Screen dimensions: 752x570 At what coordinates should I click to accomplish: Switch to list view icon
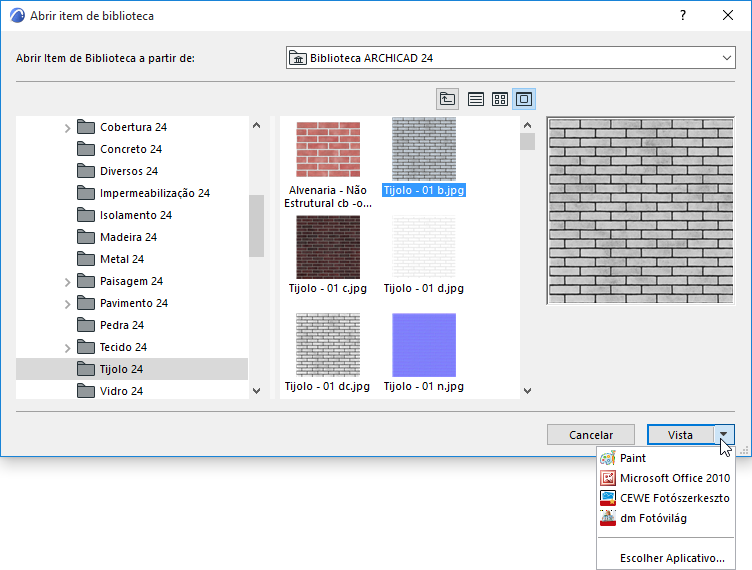475,99
